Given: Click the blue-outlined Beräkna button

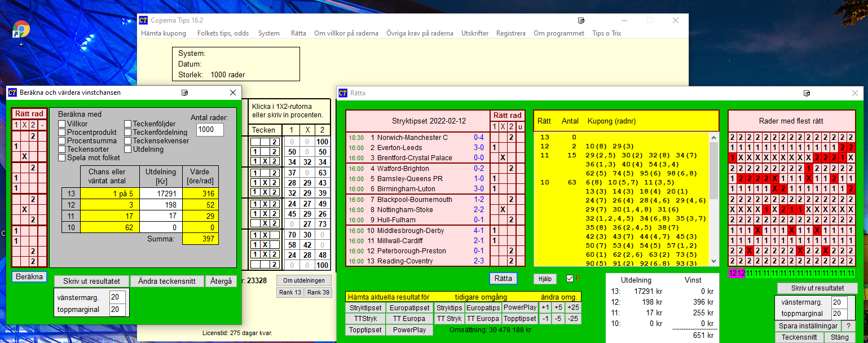Looking at the screenshot, I should [29, 277].
